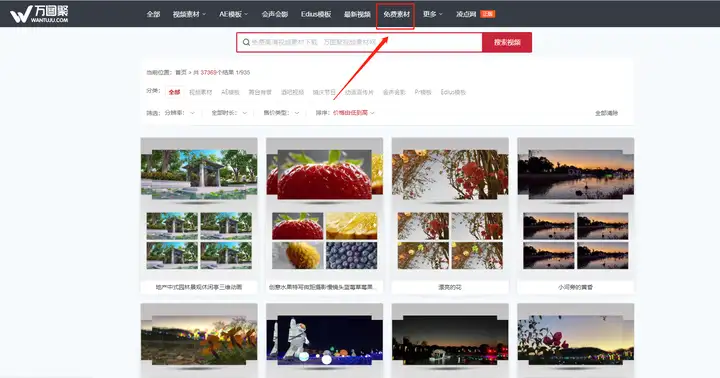Open 会声会影 in the top navigation
Image resolution: width=720 pixels, height=378 pixels.
[x=275, y=14]
